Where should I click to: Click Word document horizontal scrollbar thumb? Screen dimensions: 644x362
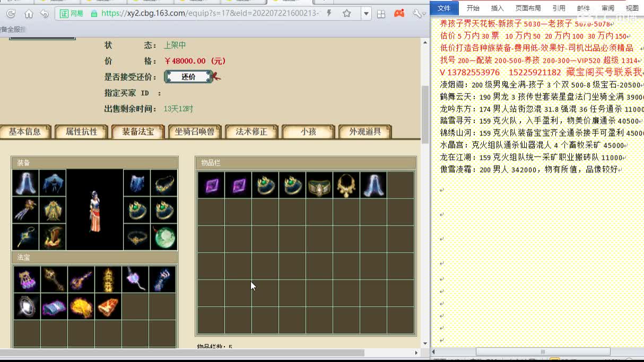543,351
